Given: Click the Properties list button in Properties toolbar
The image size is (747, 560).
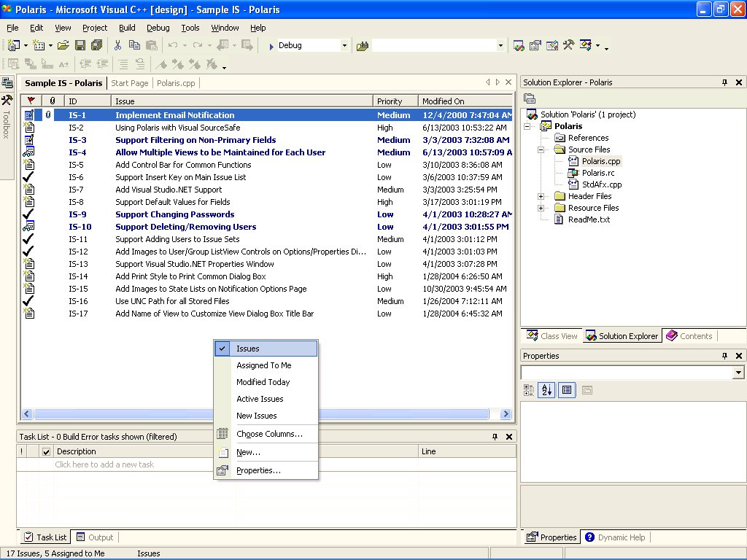Looking at the screenshot, I should (566, 390).
